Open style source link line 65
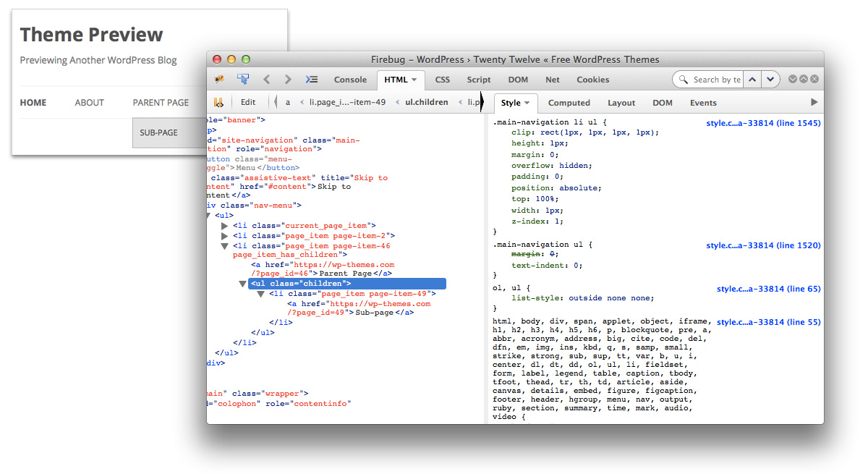Screen dimensions: 868x474 (x=769, y=289)
